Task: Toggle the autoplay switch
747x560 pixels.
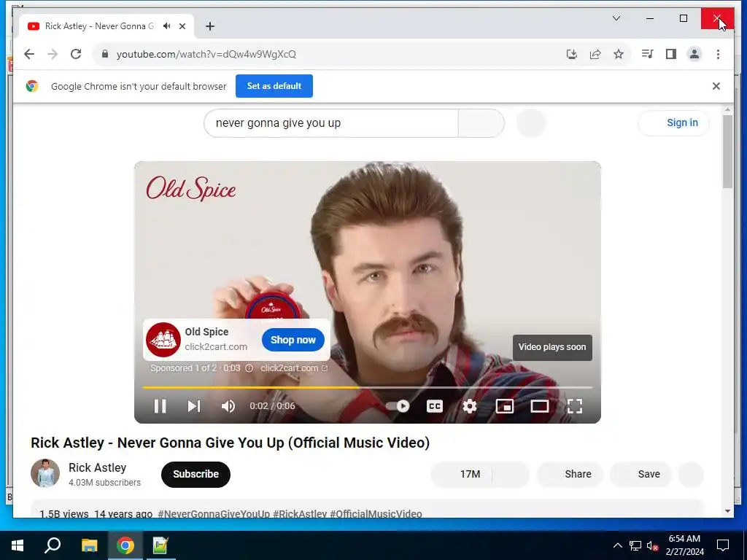Action: pyautogui.click(x=398, y=406)
